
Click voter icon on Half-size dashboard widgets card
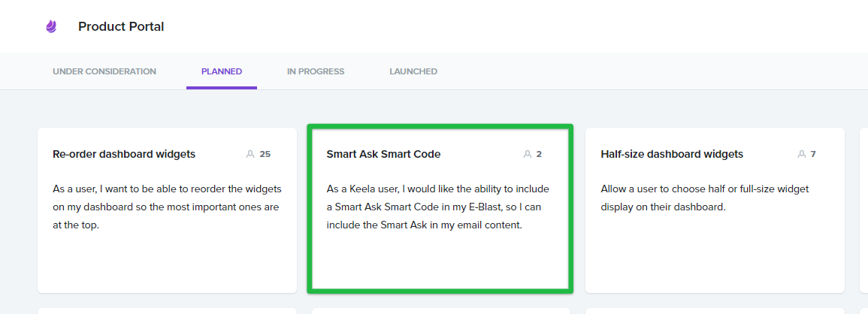tap(802, 154)
